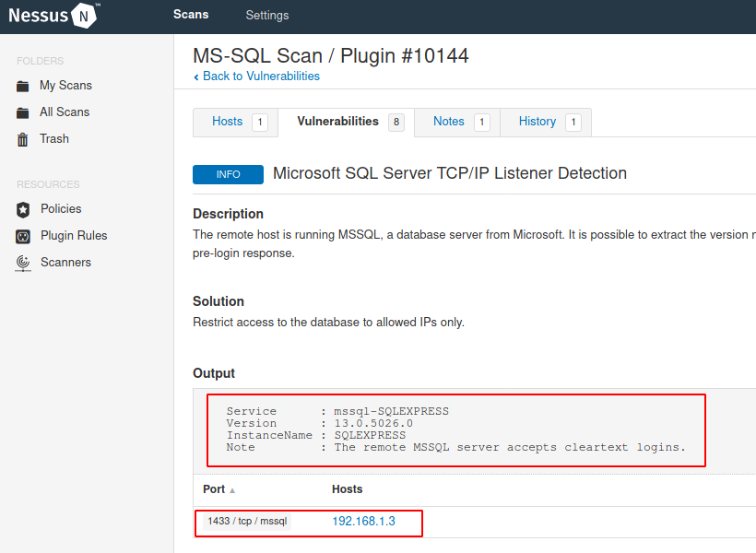Switch to the Notes tab
Image resolution: width=756 pixels, height=553 pixels.
pos(449,122)
